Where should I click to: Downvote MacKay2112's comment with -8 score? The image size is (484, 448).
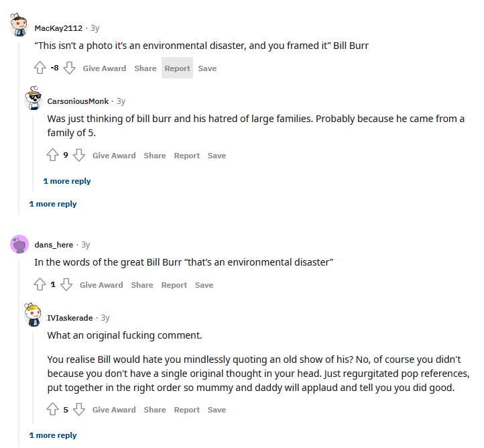point(70,68)
